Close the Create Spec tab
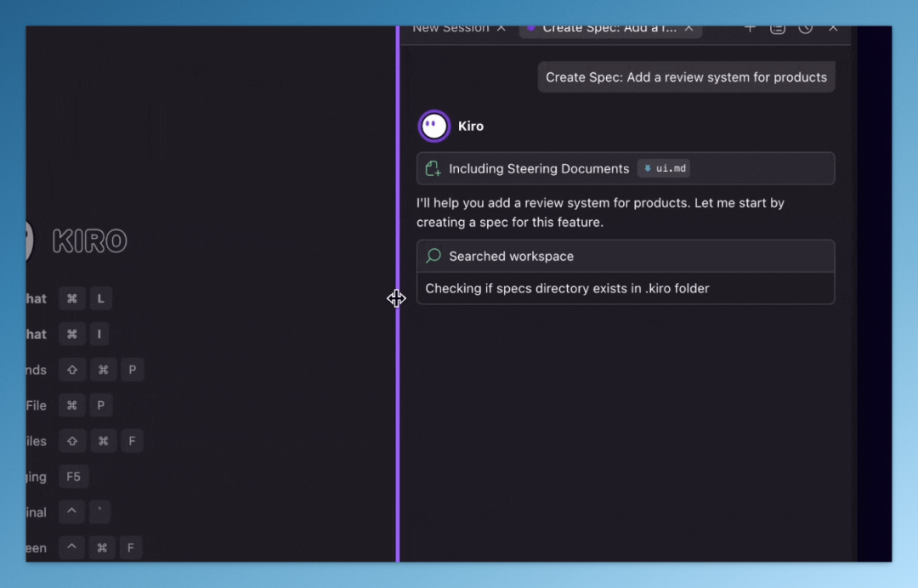 pyautogui.click(x=689, y=29)
